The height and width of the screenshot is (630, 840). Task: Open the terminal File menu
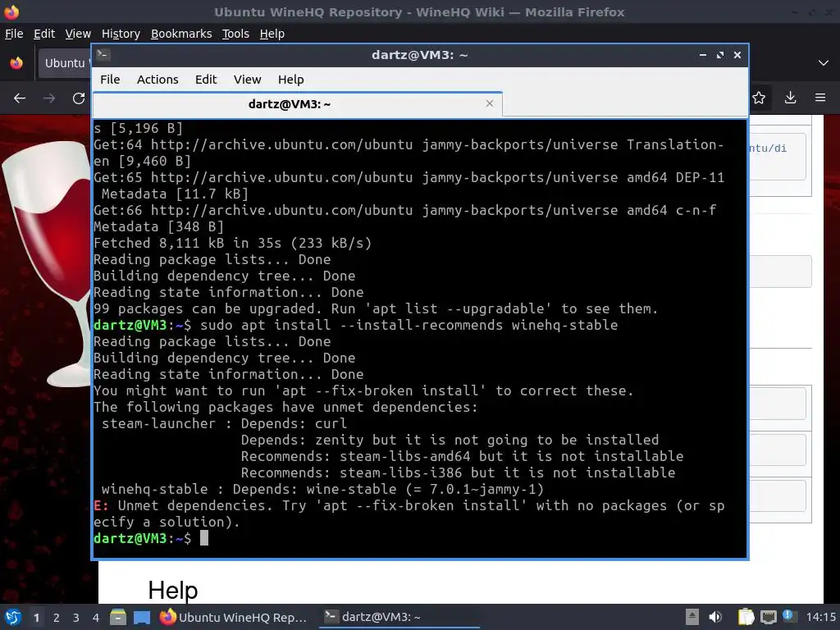pyautogui.click(x=110, y=80)
